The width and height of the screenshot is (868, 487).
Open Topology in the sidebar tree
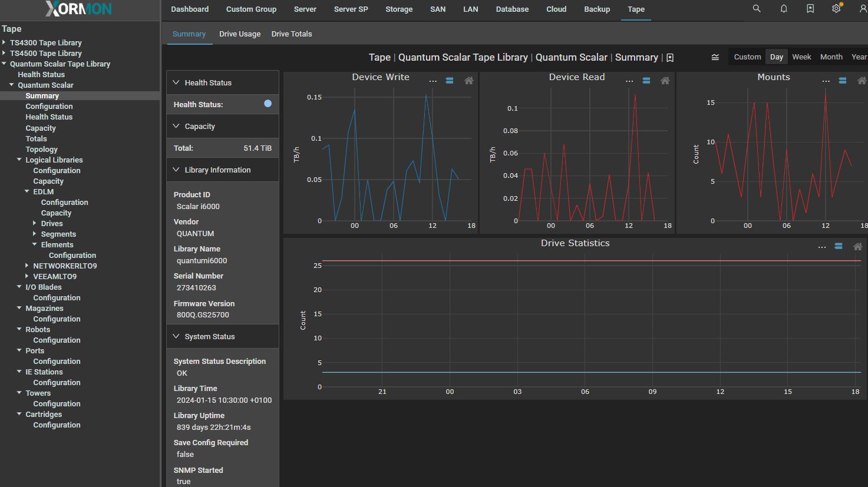[41, 149]
